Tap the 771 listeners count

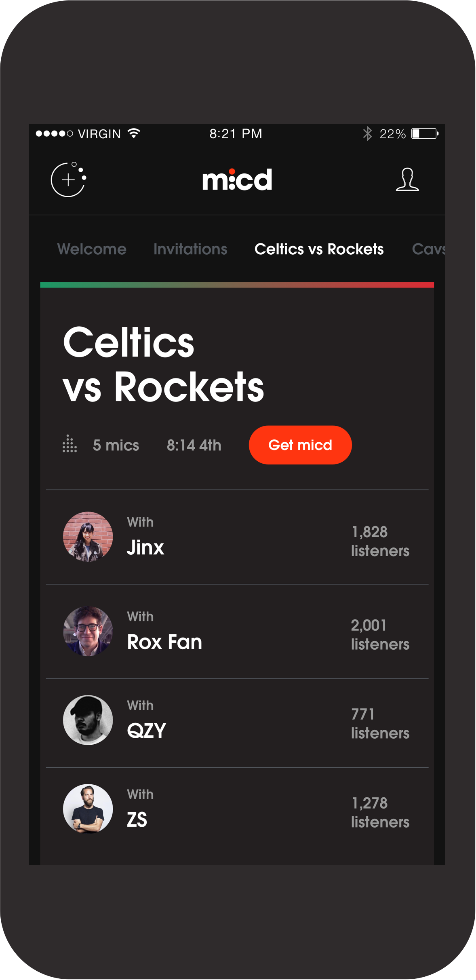pos(380,724)
